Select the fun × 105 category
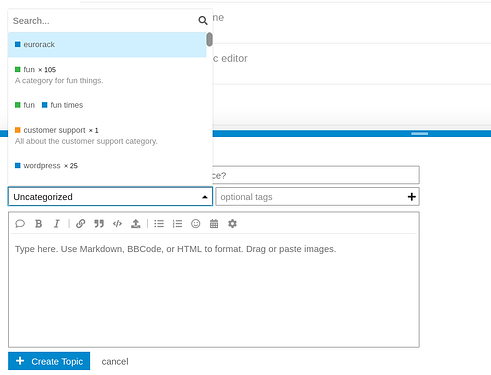This screenshot has width=491, height=375. [x=107, y=75]
